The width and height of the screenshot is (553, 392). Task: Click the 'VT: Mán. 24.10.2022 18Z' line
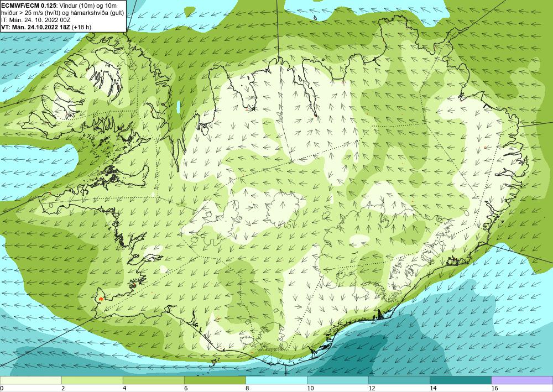pyautogui.click(x=35, y=27)
